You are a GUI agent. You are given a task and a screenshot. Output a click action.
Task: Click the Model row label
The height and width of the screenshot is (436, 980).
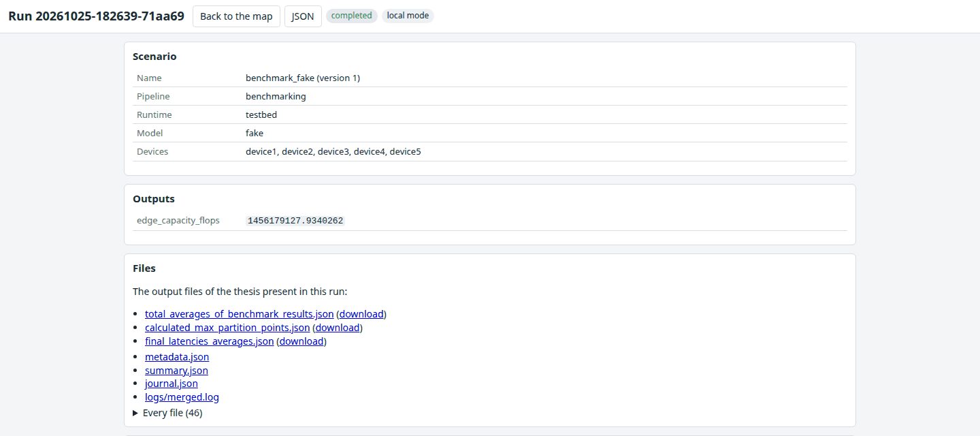[x=150, y=134]
